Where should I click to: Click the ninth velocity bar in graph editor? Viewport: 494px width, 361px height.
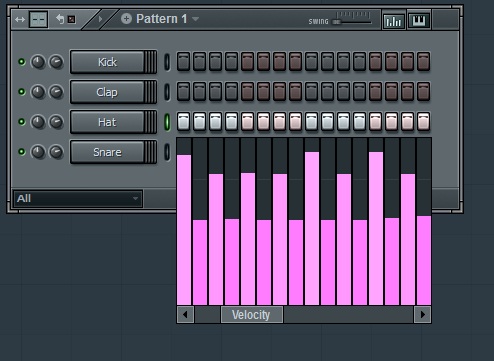(312, 228)
